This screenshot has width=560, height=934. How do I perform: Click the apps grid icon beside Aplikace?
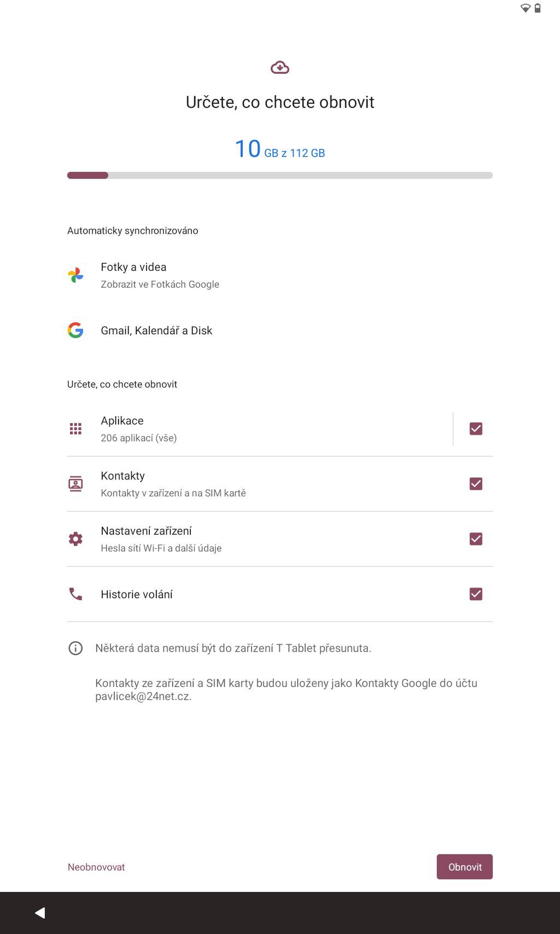coord(76,428)
